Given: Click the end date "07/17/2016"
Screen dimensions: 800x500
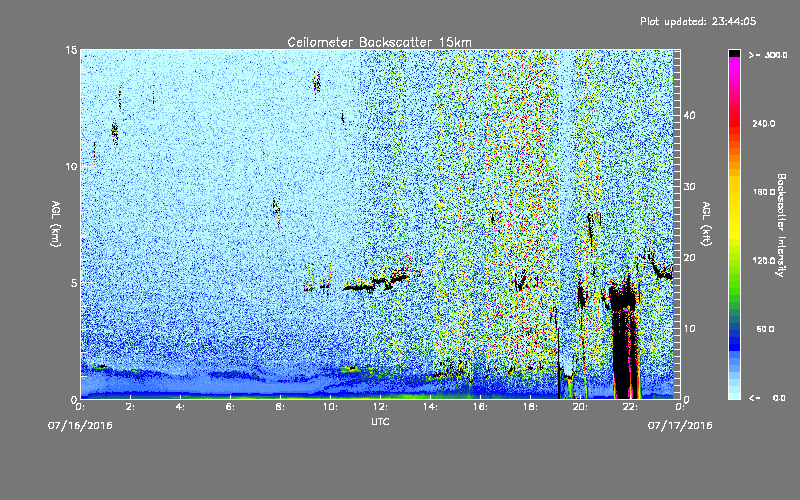Looking at the screenshot, I should (x=680, y=426).
